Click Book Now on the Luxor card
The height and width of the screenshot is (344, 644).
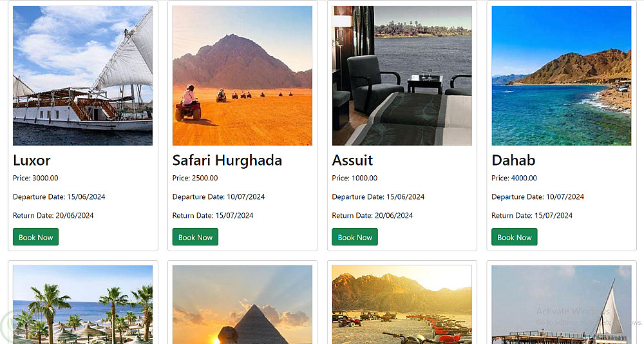(35, 237)
